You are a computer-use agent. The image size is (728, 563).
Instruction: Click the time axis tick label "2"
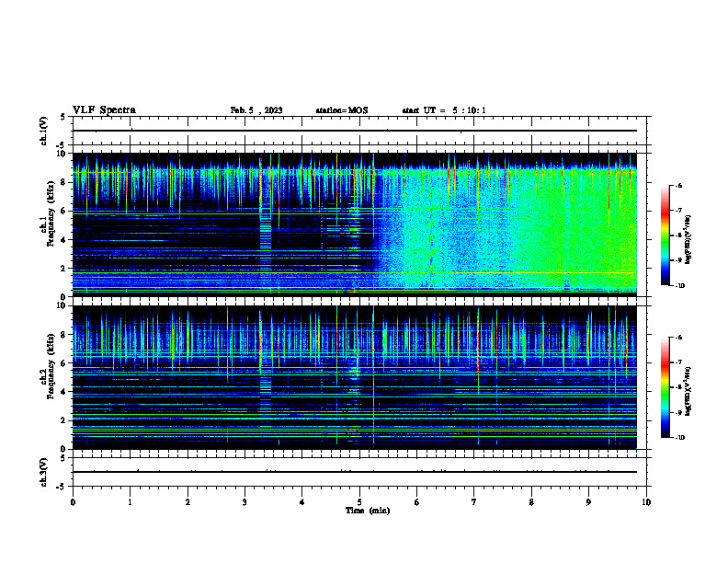[x=188, y=502]
